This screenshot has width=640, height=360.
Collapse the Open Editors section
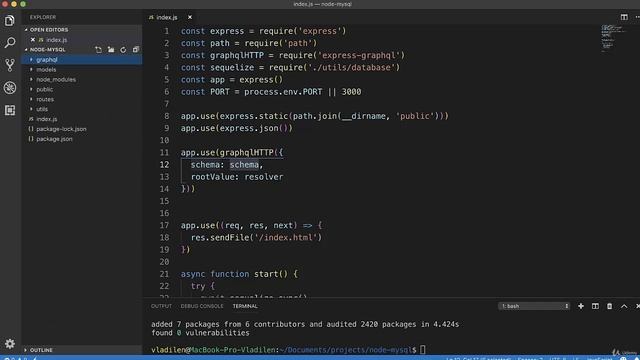click(x=82, y=30)
